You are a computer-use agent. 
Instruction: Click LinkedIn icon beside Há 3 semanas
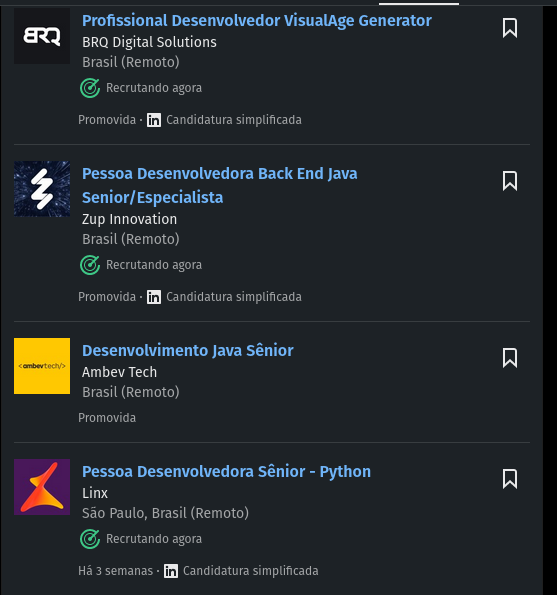coord(171,571)
